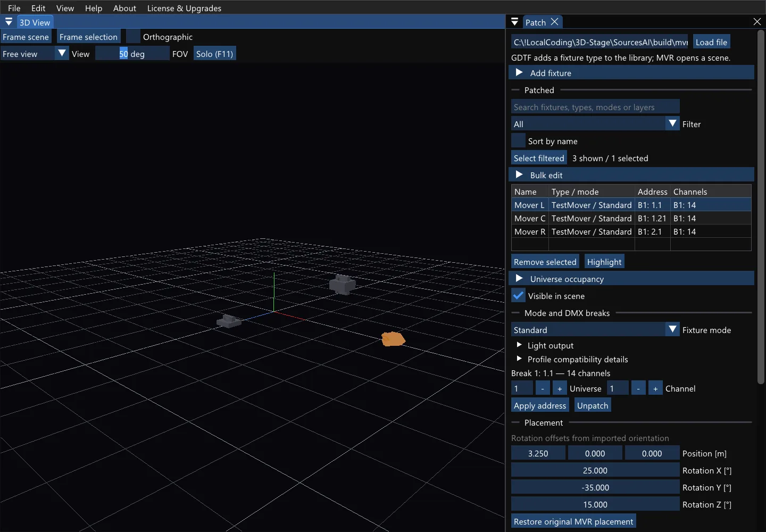Increase the Channel value with plus button
The image size is (766, 532).
(655, 388)
